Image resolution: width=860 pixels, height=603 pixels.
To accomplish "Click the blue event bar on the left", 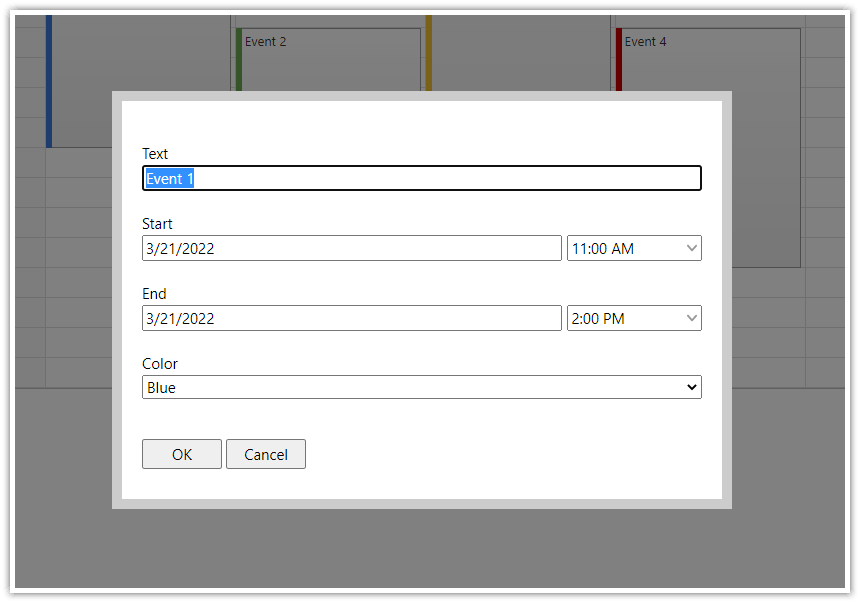I will tap(48, 75).
